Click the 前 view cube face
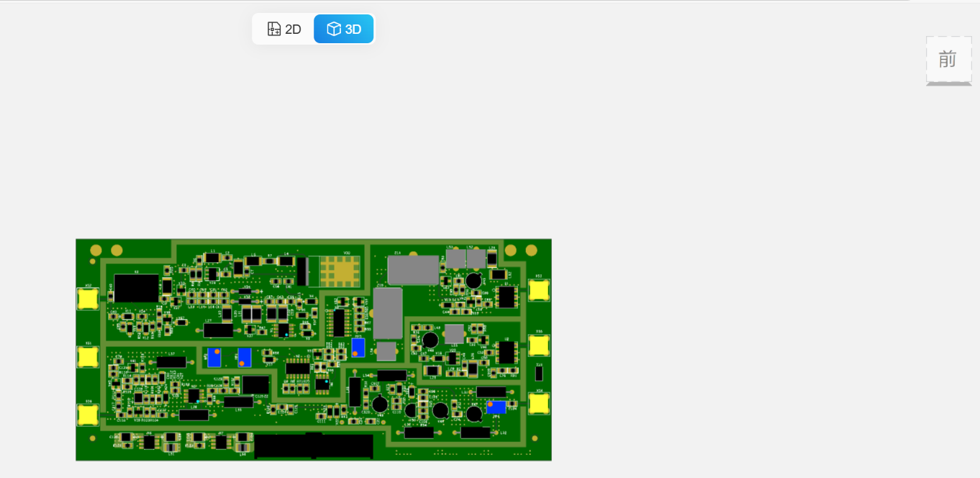The height and width of the screenshot is (478, 980). coord(948,59)
